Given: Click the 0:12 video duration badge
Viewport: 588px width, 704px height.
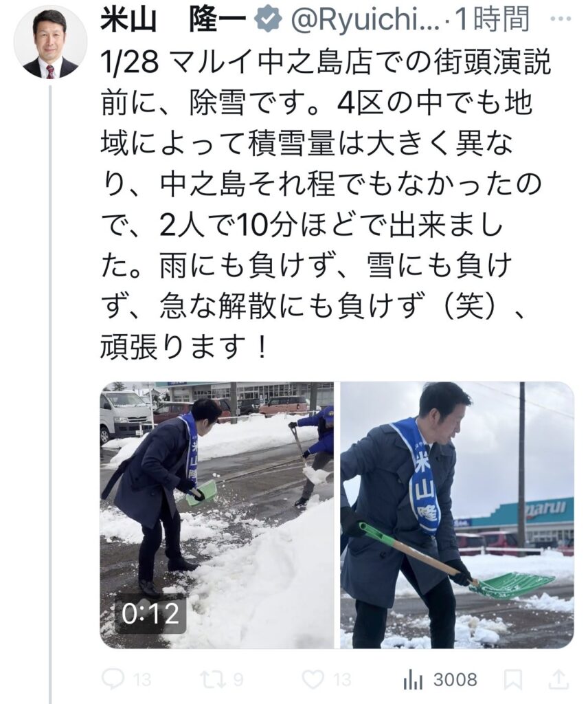Looking at the screenshot, I should (150, 613).
